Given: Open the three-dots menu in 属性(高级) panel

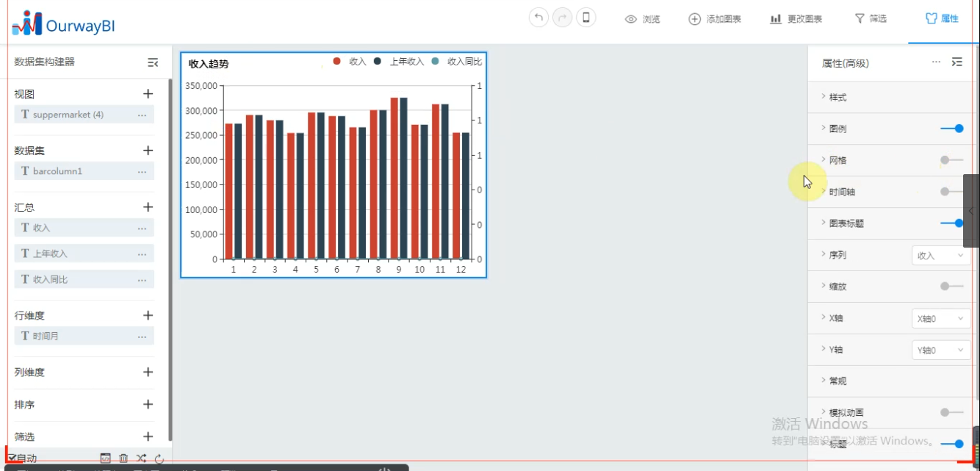Looking at the screenshot, I should (x=936, y=62).
